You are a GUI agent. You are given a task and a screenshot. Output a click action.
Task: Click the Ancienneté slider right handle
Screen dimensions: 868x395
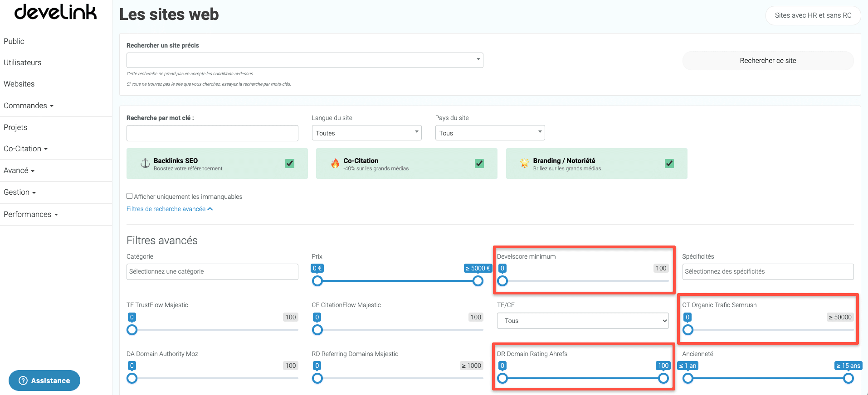(x=848, y=378)
